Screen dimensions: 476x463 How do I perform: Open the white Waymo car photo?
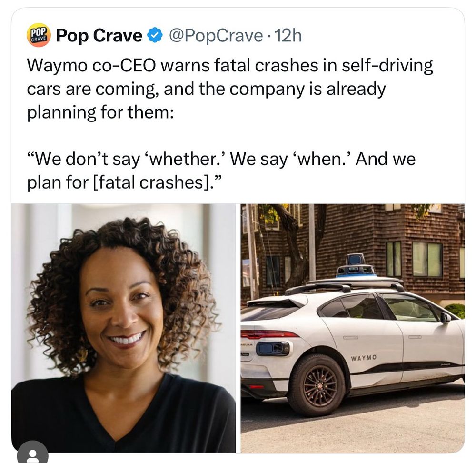tap(352, 328)
